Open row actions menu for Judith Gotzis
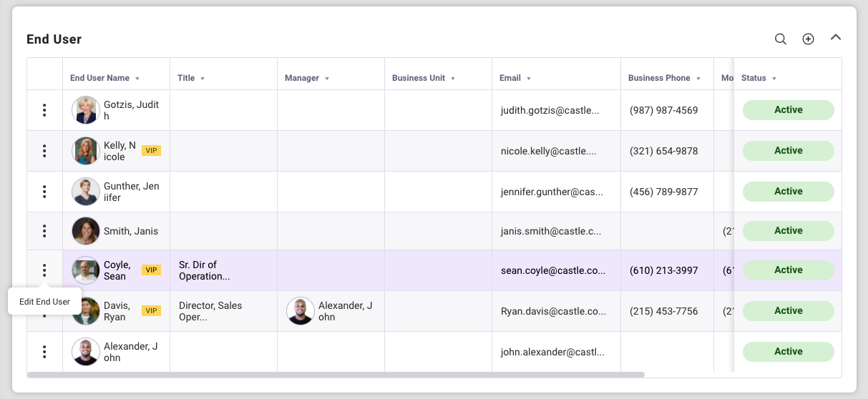 pos(44,110)
